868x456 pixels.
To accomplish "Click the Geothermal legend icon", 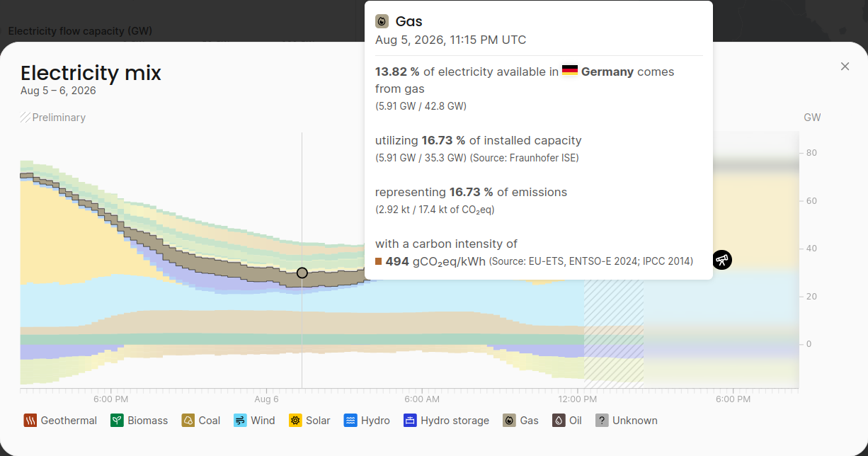I will [30, 421].
